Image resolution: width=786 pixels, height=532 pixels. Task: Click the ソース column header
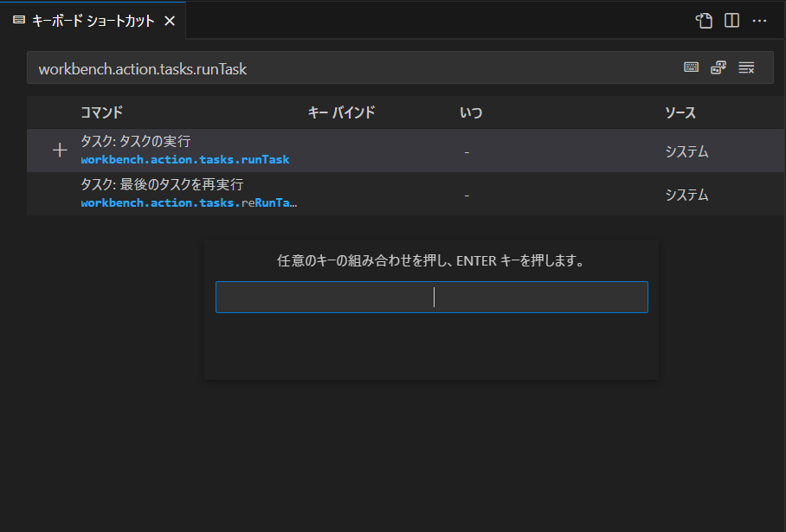pos(680,112)
